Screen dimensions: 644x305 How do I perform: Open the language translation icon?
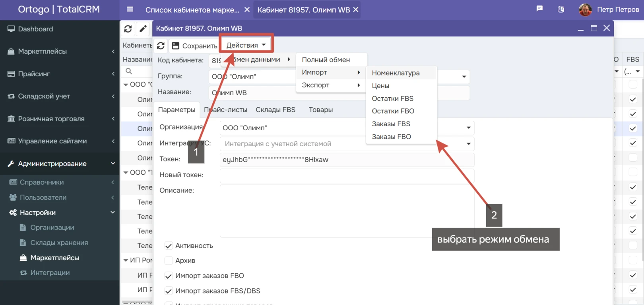pyautogui.click(x=561, y=9)
